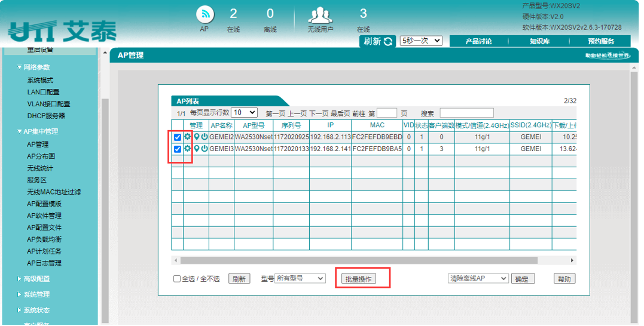Select AP分布图 in the sidebar menu
The width and height of the screenshot is (644, 326).
[41, 156]
